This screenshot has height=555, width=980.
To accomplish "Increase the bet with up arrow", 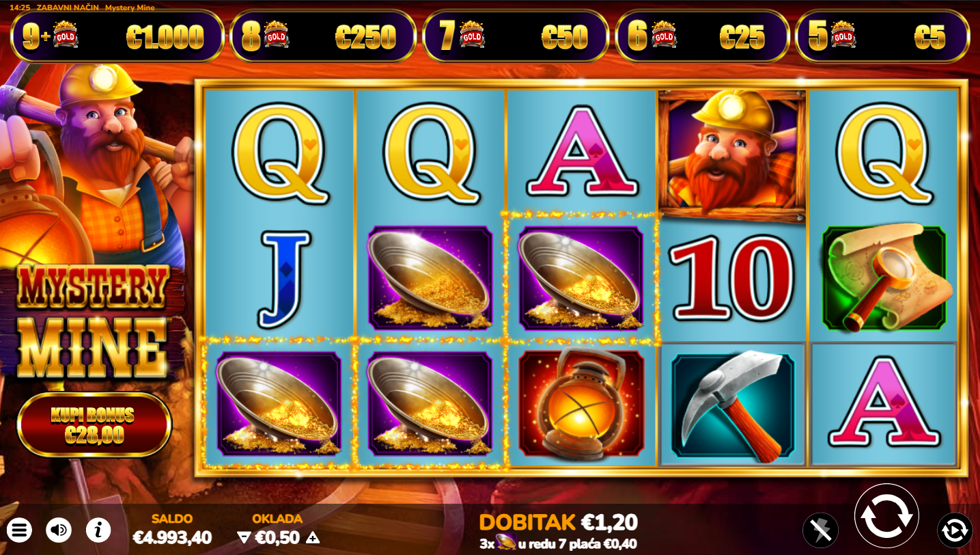I will [312, 538].
